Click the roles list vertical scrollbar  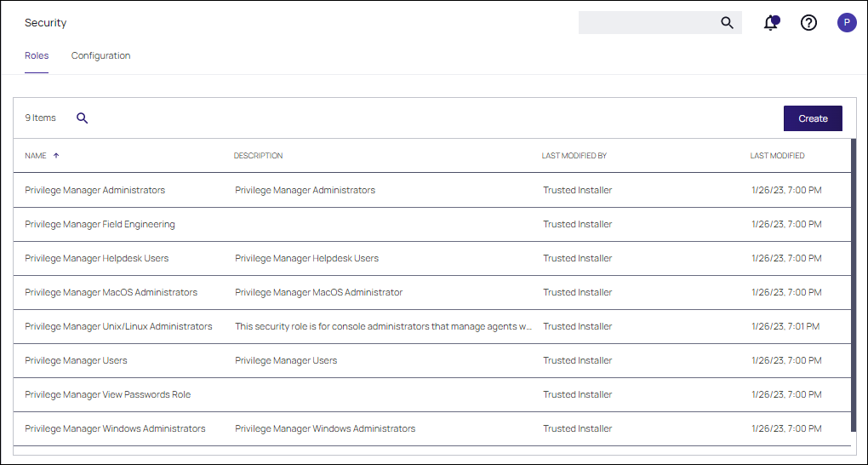(x=853, y=290)
